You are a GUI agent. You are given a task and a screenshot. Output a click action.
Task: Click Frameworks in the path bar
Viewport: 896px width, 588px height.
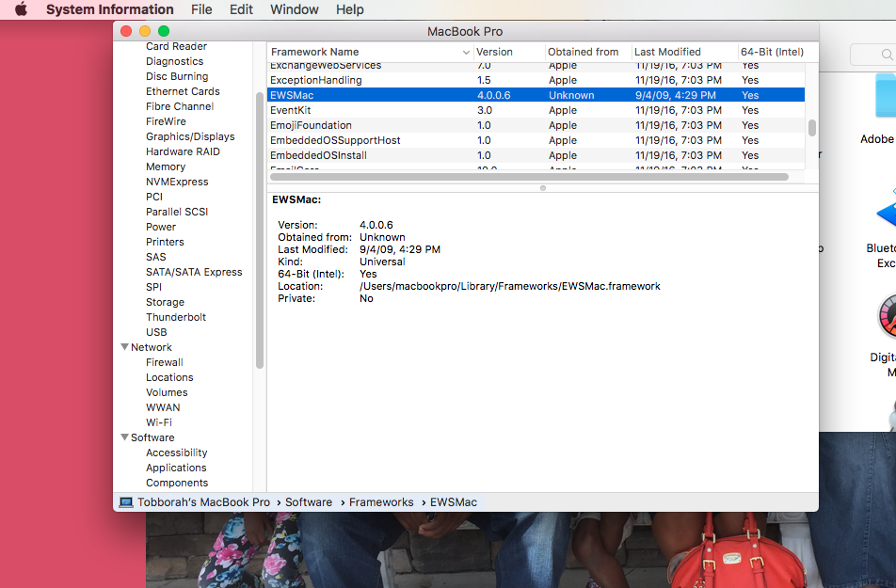click(381, 502)
